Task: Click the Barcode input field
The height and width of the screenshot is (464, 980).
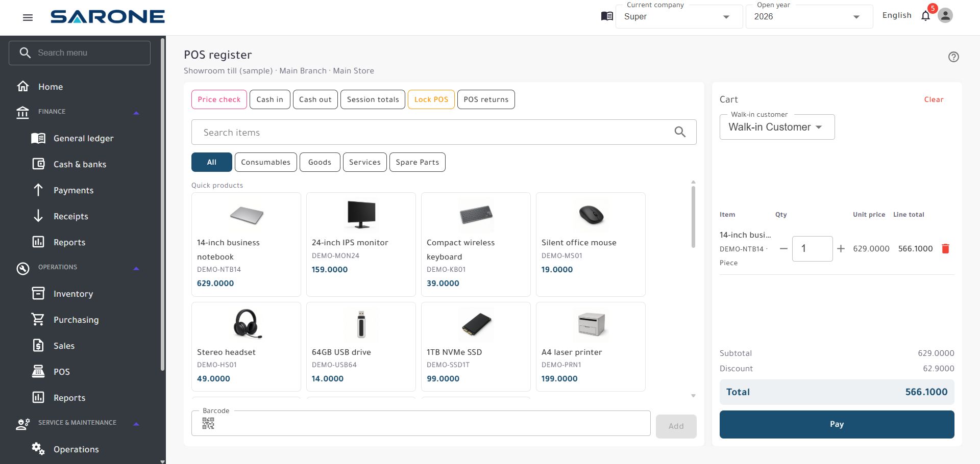Action: coord(421,423)
